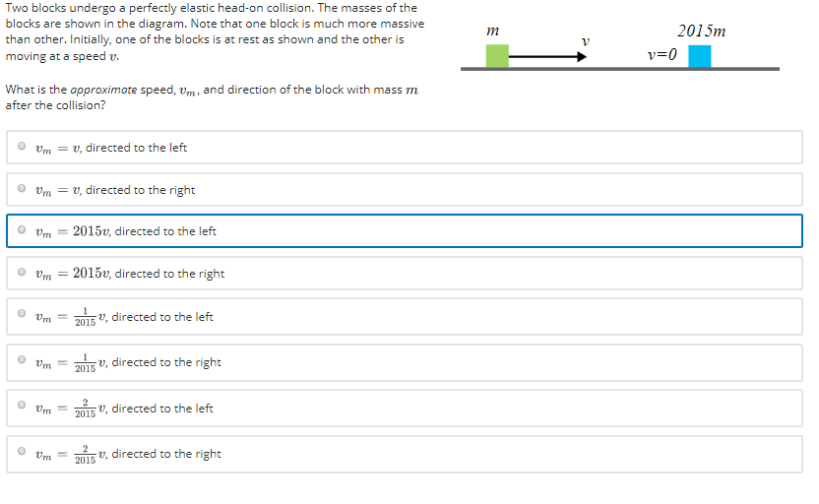Click the green block in the diagram

(497, 56)
